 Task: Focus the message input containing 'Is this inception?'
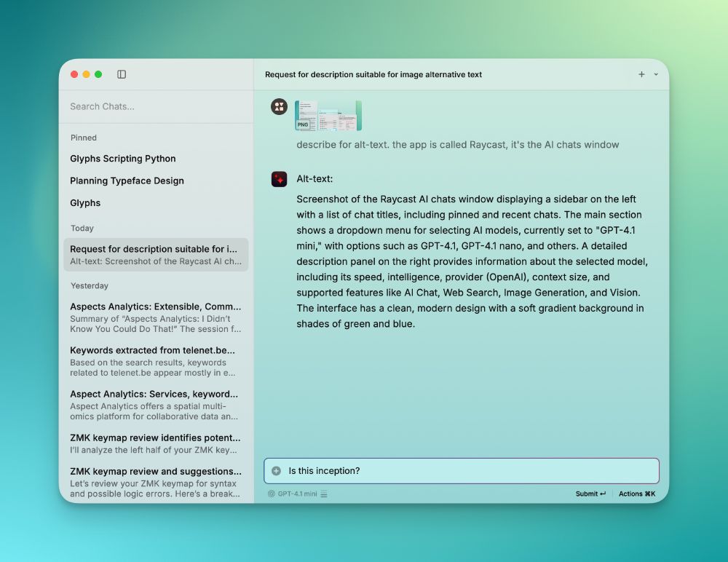click(x=462, y=471)
